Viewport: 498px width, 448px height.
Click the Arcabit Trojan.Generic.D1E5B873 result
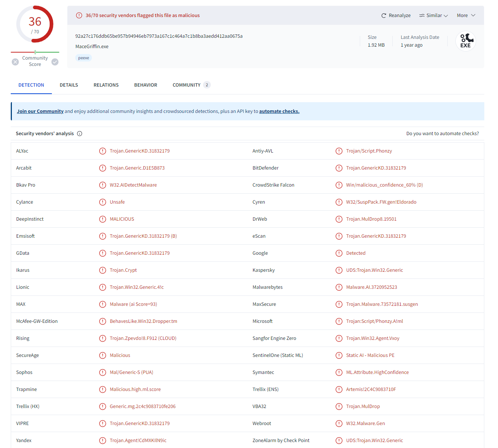click(x=137, y=168)
